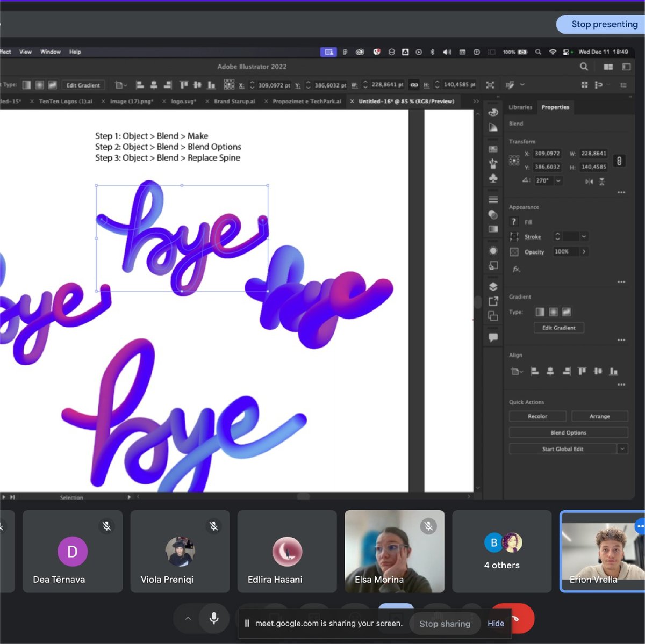Click Vertical Align Center in Properties Align
Screen dimensions: 645x644
(598, 371)
